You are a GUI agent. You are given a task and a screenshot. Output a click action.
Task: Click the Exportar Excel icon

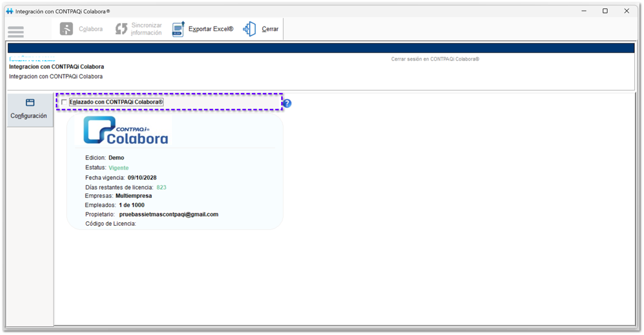click(x=178, y=29)
